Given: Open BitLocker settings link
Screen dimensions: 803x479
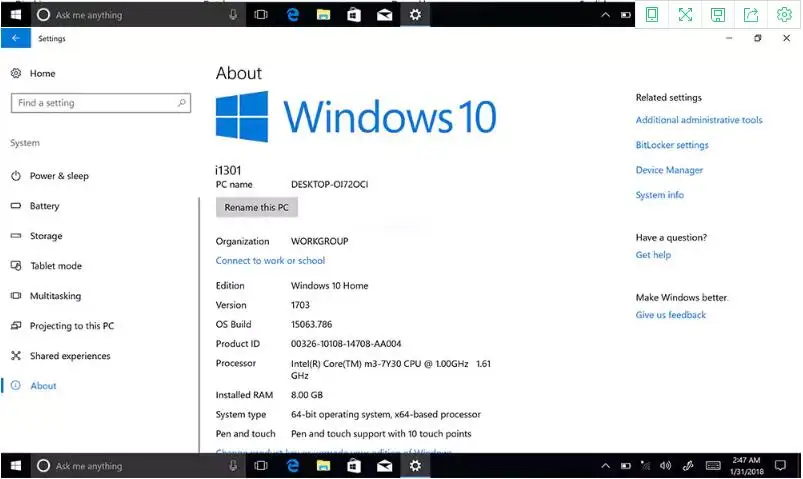Looking at the screenshot, I should [672, 144].
